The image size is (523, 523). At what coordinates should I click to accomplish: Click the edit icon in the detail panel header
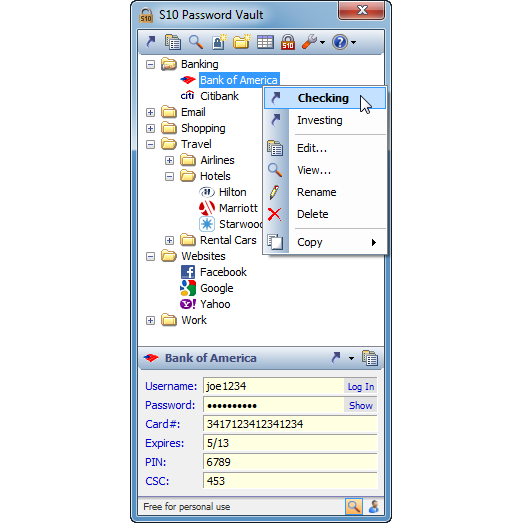pos(370,358)
